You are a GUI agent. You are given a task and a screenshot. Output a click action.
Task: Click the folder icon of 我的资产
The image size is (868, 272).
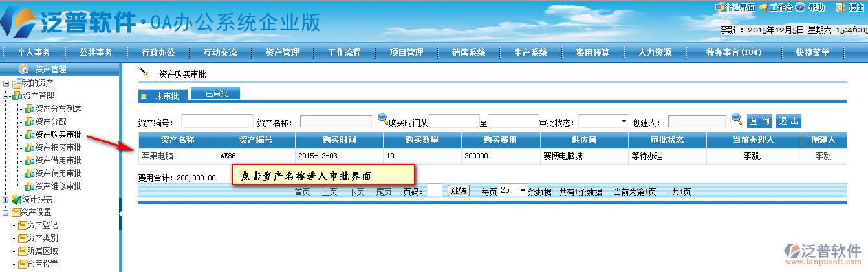pos(17,83)
